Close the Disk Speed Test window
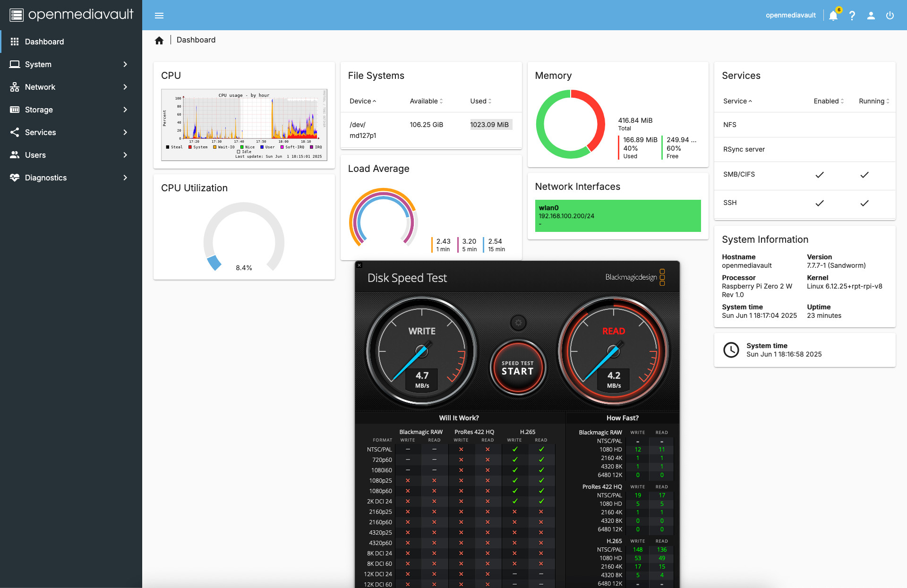 (359, 265)
